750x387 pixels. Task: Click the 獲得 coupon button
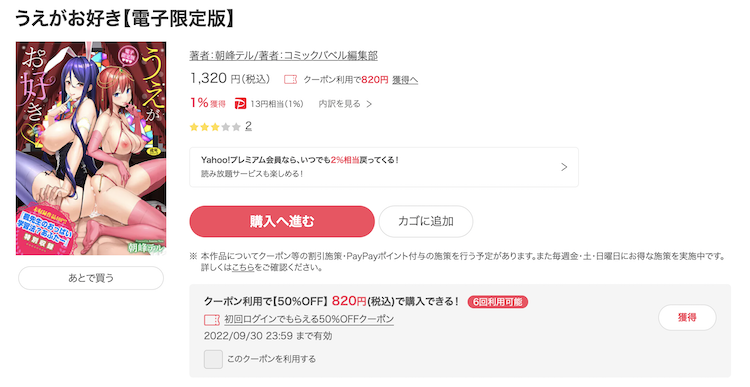[x=687, y=317]
